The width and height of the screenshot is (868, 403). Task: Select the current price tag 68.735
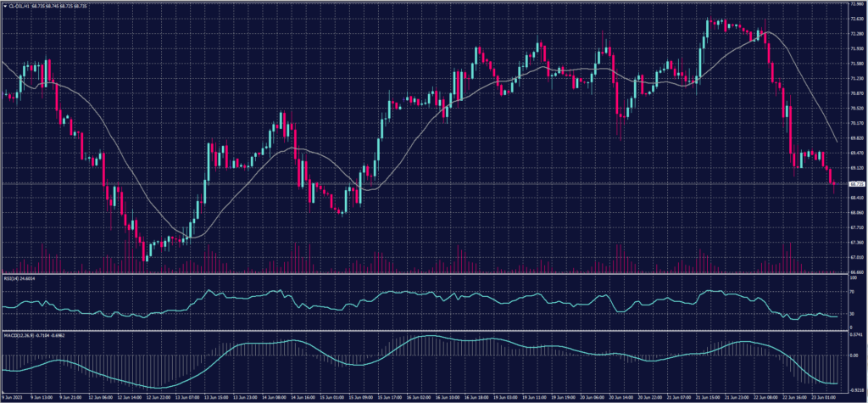(x=856, y=184)
